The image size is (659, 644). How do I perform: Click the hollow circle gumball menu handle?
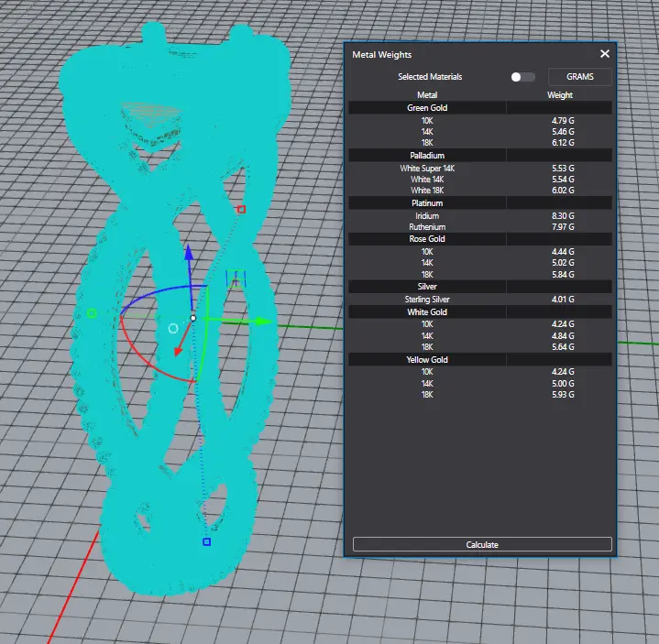point(173,329)
